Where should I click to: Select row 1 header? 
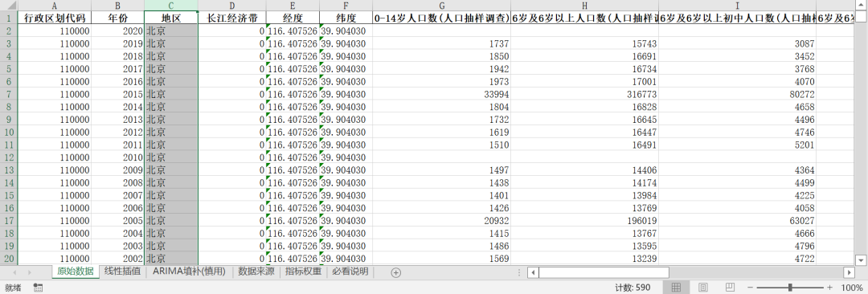(x=10, y=18)
